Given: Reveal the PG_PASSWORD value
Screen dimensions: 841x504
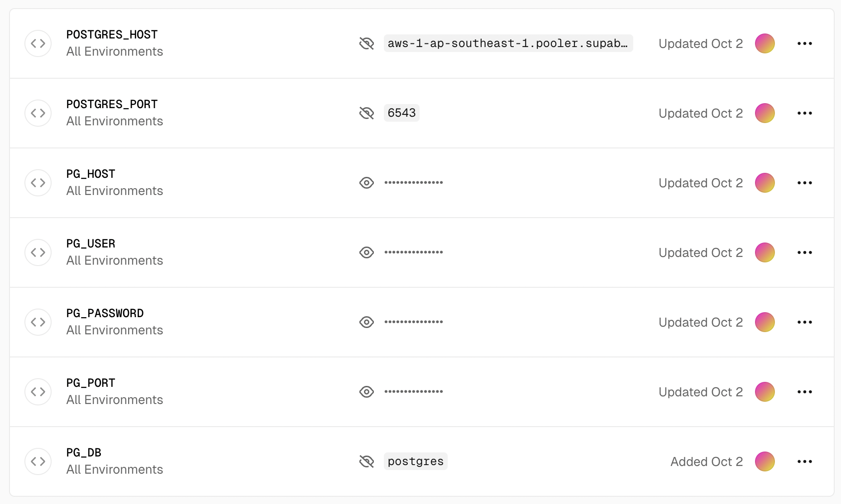Looking at the screenshot, I should pyautogui.click(x=367, y=322).
